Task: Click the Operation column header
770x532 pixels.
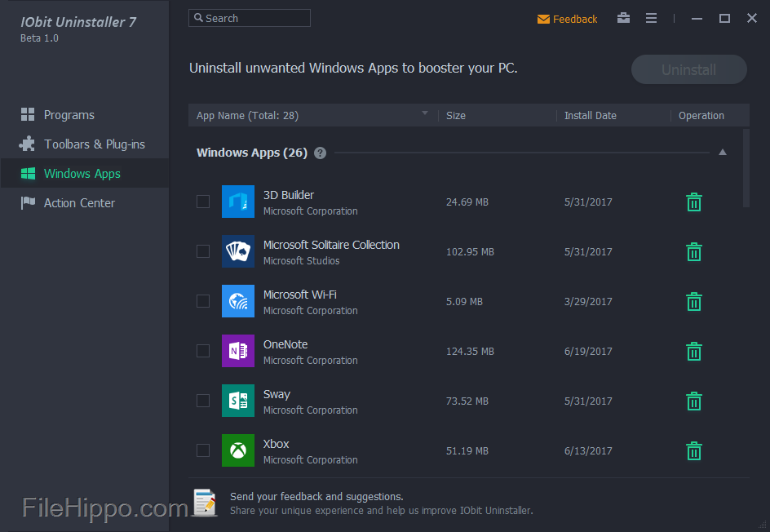Action: tap(701, 115)
